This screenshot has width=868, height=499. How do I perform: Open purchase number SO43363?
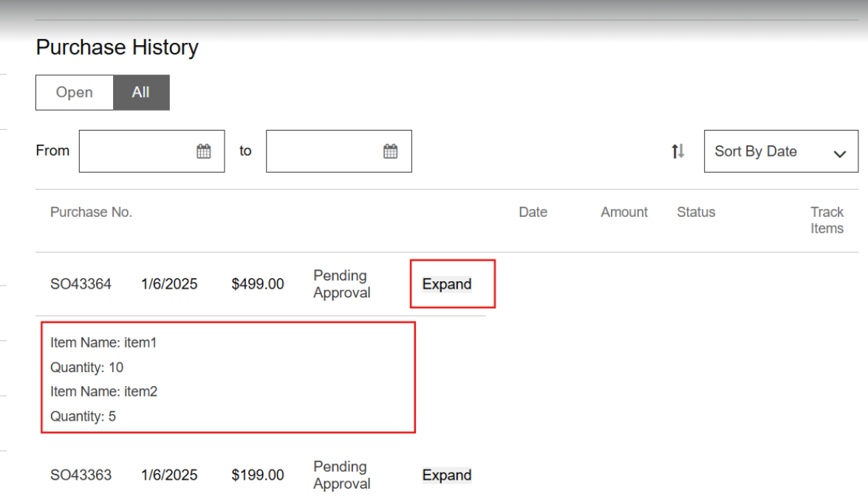click(x=81, y=475)
